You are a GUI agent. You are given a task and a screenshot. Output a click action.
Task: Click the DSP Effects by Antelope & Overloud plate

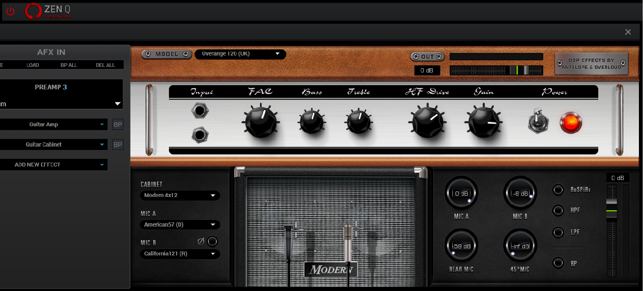[591, 64]
